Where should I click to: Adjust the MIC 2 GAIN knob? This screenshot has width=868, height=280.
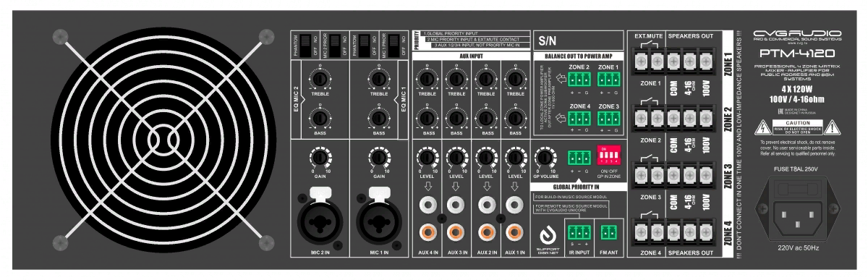point(319,156)
